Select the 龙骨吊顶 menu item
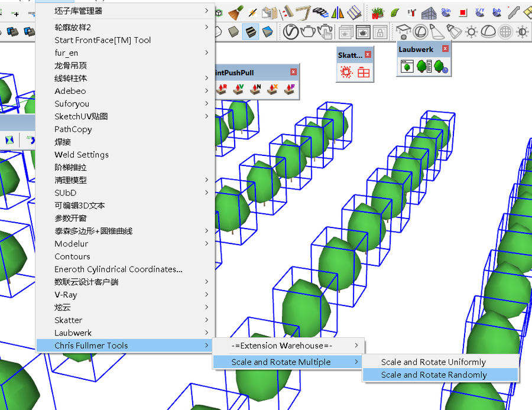 pos(125,66)
